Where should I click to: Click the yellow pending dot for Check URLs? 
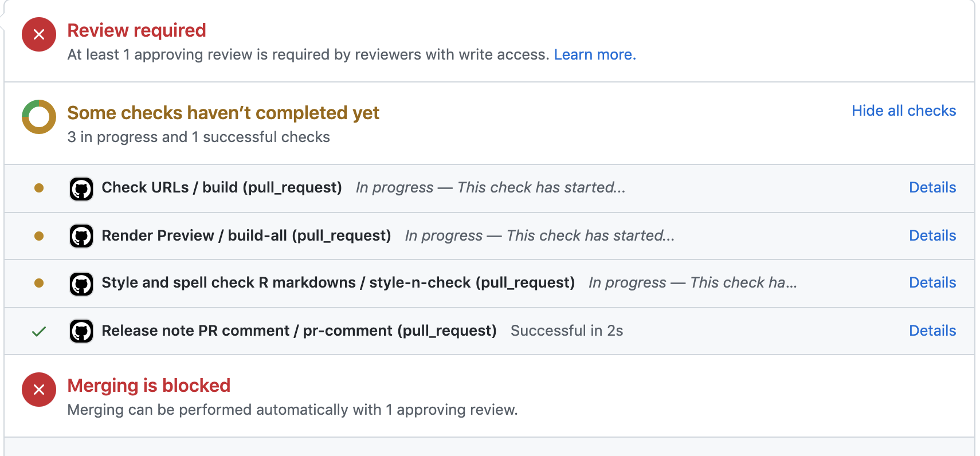point(39,188)
